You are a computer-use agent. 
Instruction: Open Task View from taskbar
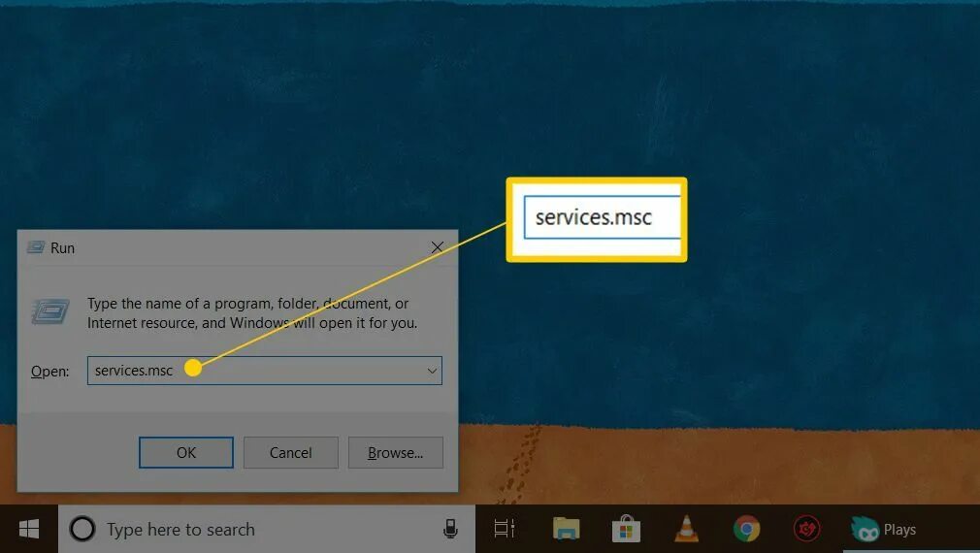[x=504, y=530]
